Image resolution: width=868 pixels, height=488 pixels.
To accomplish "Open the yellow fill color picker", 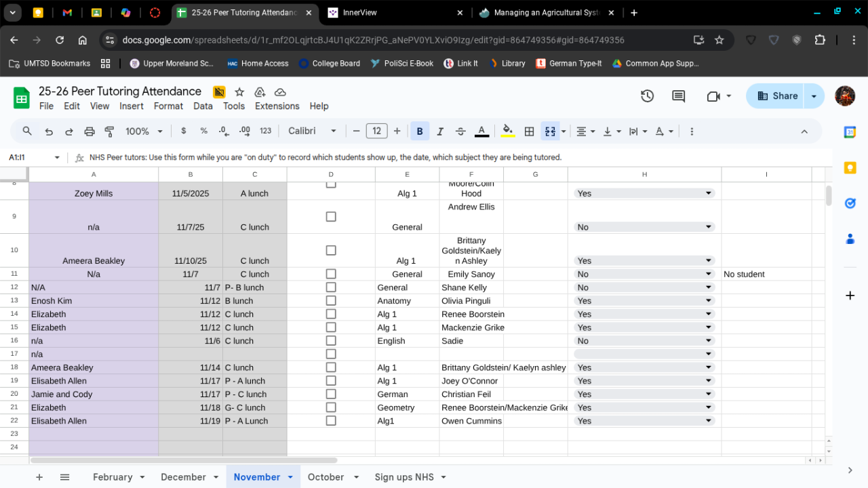I will (507, 131).
